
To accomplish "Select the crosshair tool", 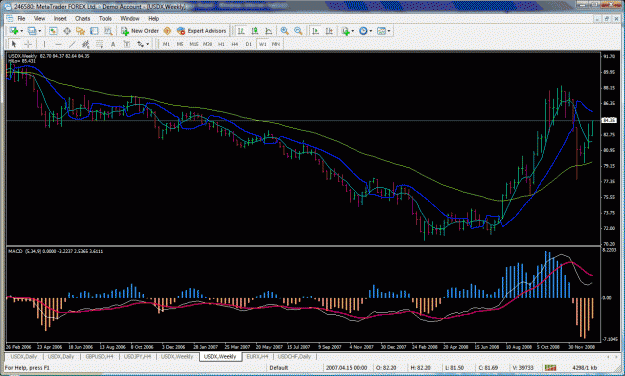I will click(x=28, y=44).
